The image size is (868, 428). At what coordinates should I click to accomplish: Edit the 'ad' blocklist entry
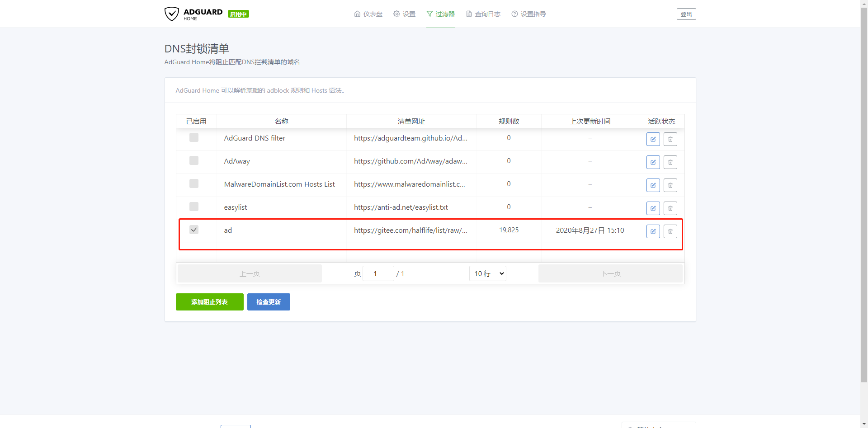[653, 231]
